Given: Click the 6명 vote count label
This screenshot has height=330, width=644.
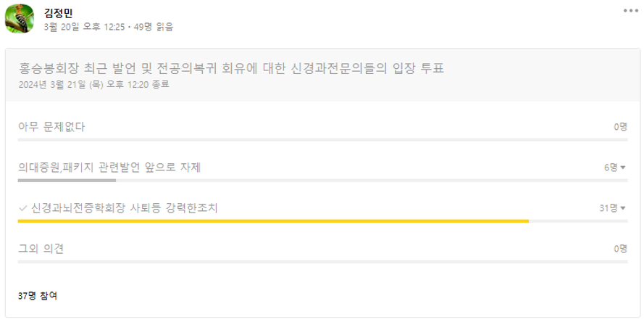Looking at the screenshot, I should (x=611, y=168).
